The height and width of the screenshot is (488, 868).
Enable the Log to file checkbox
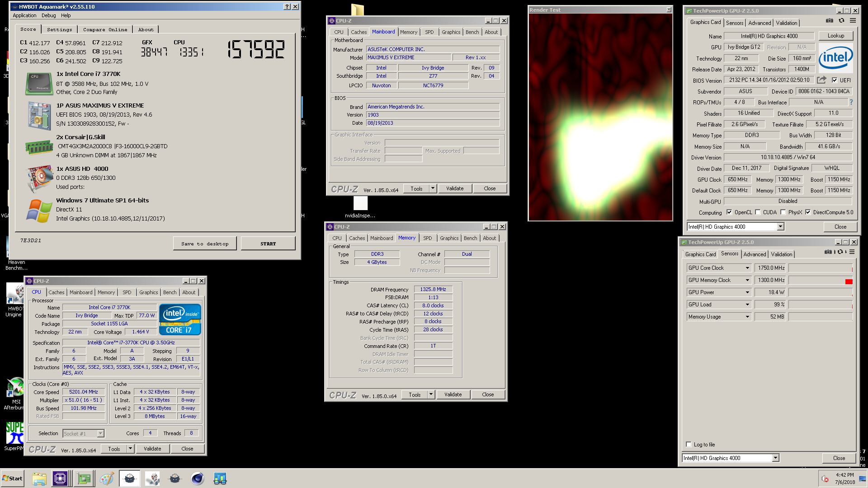click(x=689, y=445)
